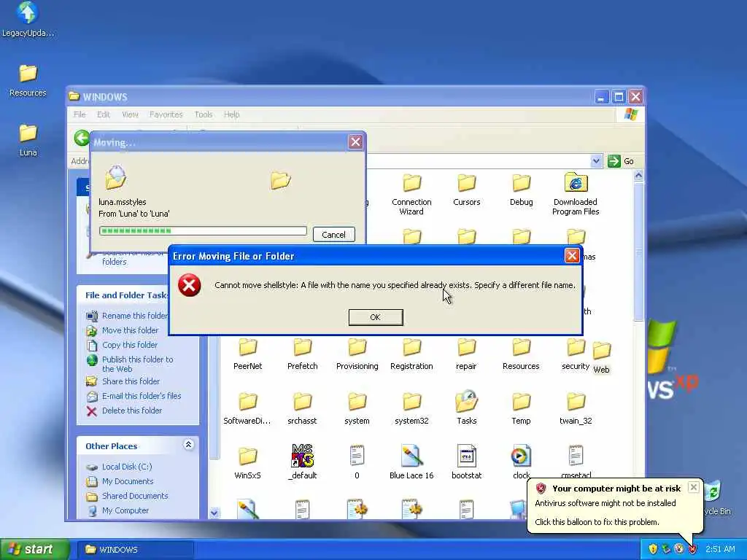Open the LegacyUpdate desktop icon
The height and width of the screenshot is (560, 747).
point(28,20)
